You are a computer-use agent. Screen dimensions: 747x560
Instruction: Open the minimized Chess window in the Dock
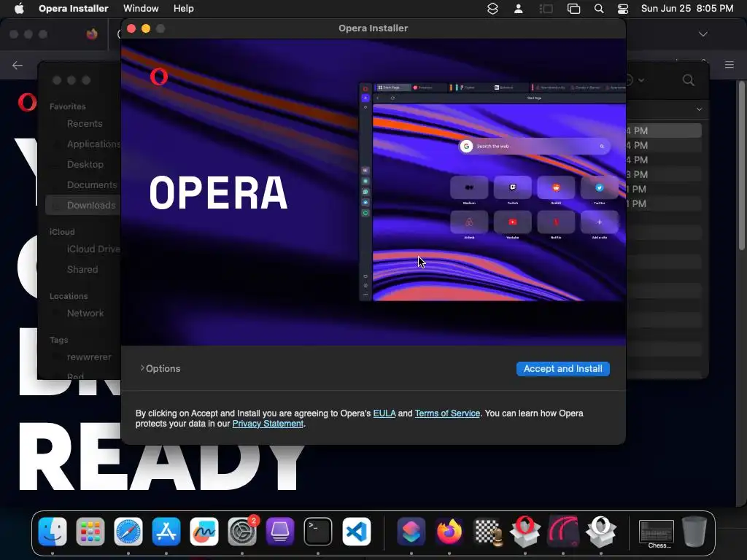pos(657,533)
